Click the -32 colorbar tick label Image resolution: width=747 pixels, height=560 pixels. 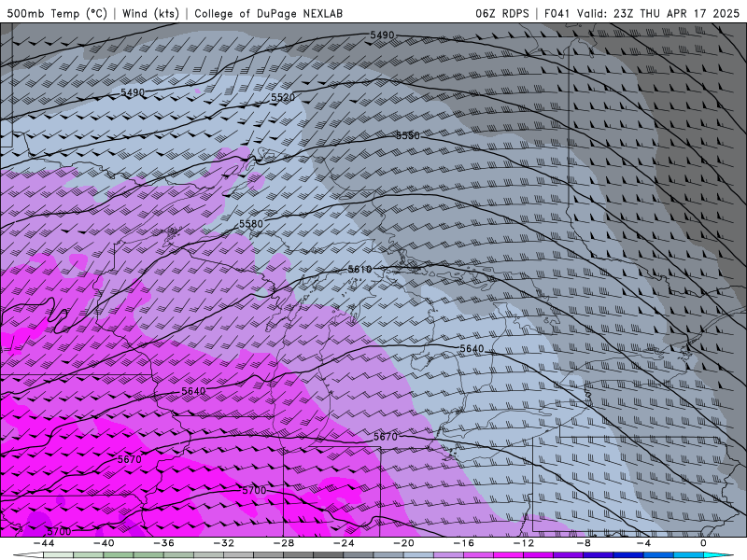[224, 543]
